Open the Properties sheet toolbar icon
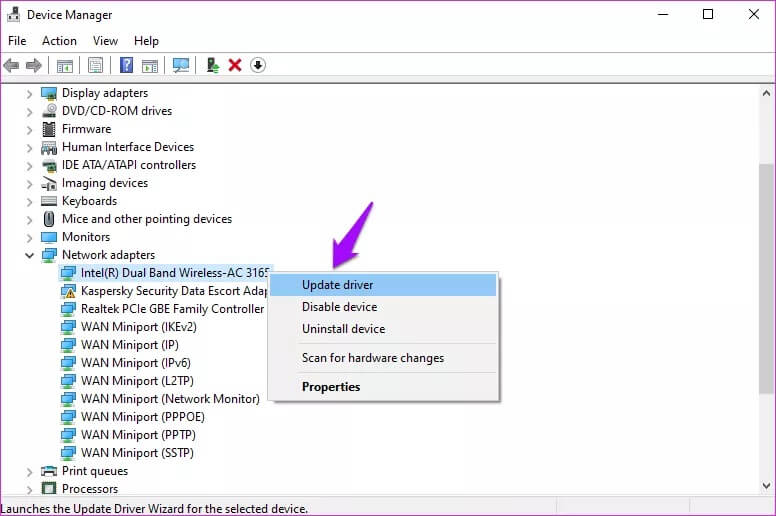Viewport: 776px width, 516px height. click(x=96, y=65)
